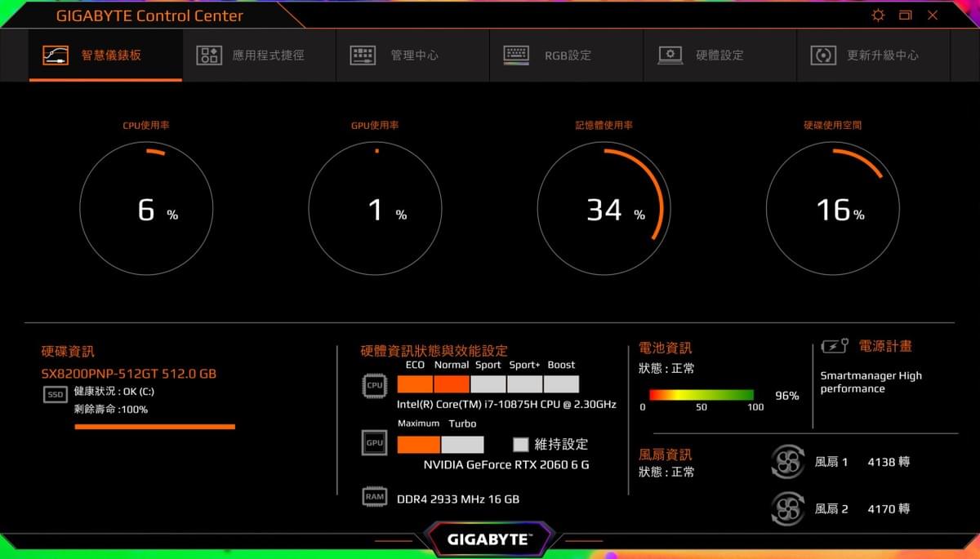Click the restore window icon in title bar

click(905, 15)
